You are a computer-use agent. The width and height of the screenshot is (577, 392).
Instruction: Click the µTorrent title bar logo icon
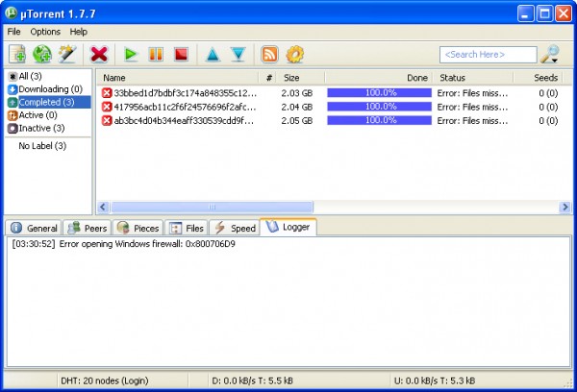pos(11,13)
